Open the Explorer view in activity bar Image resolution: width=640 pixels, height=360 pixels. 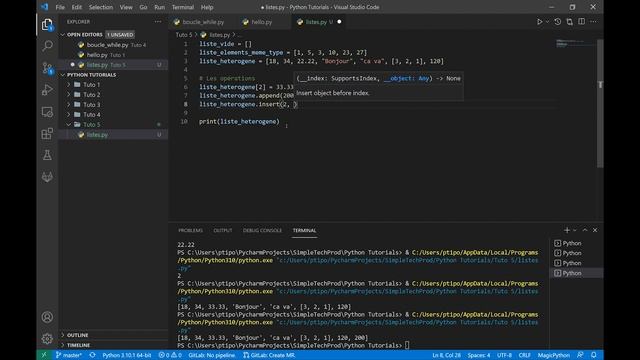point(47,24)
